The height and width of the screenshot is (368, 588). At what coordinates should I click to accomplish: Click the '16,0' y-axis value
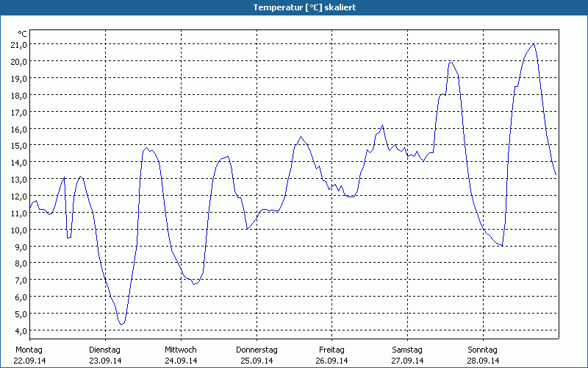[20, 130]
